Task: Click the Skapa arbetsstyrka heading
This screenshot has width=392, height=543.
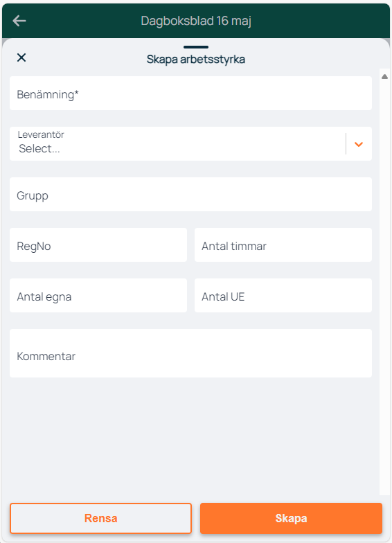Action: point(196,60)
